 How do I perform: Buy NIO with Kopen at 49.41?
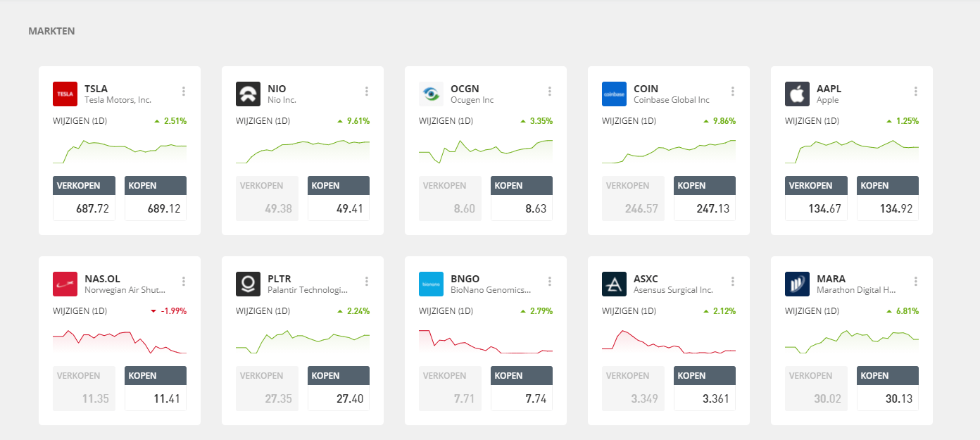tap(339, 199)
